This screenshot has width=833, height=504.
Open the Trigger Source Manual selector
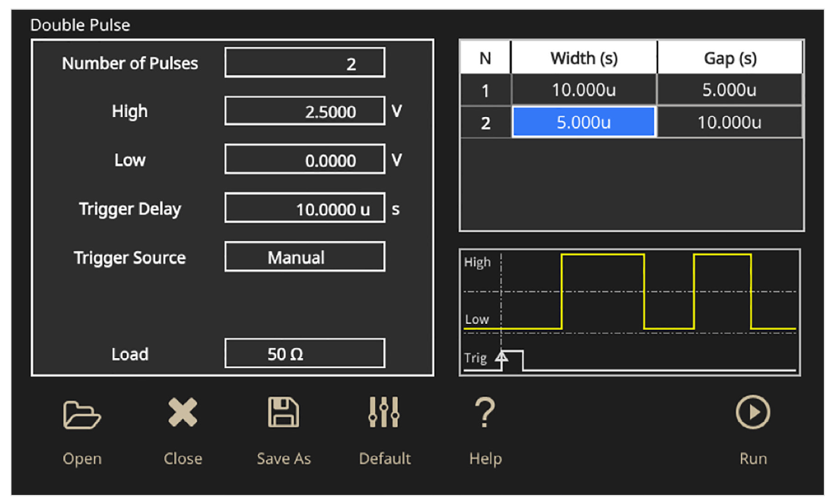pyautogui.click(x=305, y=257)
